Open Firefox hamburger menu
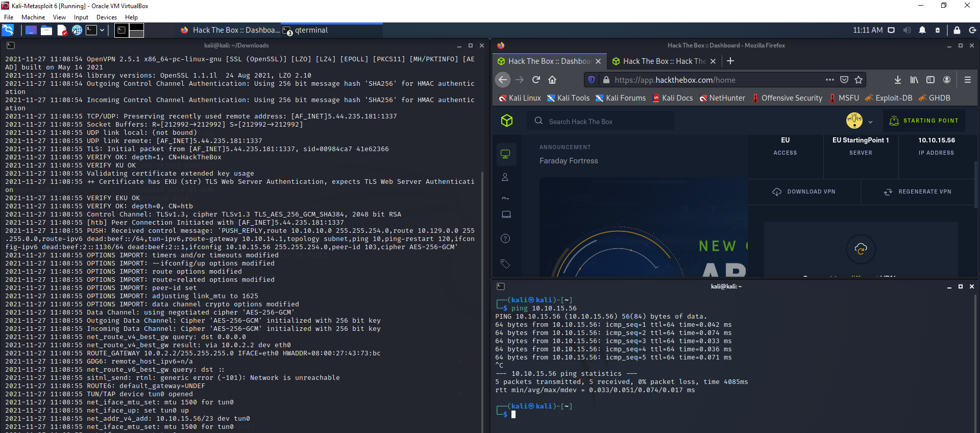The width and height of the screenshot is (980, 433). (x=968, y=80)
